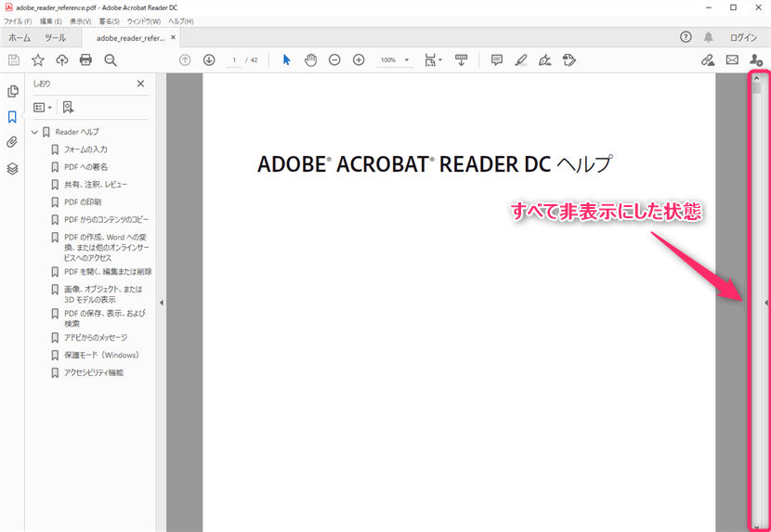Image resolution: width=771 pixels, height=532 pixels.
Task: Open the 表示(V) menu
Action: click(80, 21)
